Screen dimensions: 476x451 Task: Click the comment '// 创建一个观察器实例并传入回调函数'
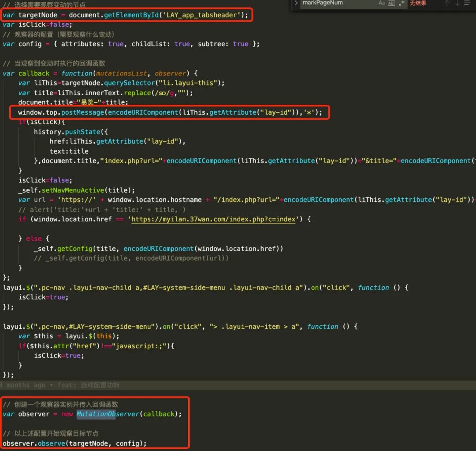60,404
